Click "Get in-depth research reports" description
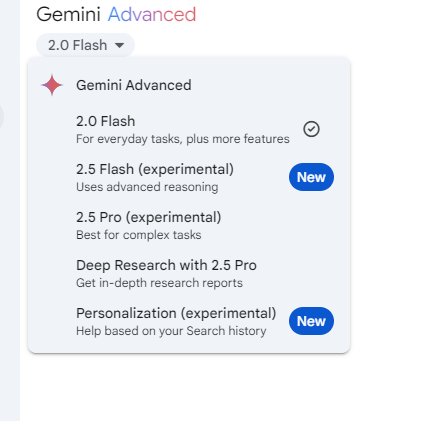 tap(159, 283)
